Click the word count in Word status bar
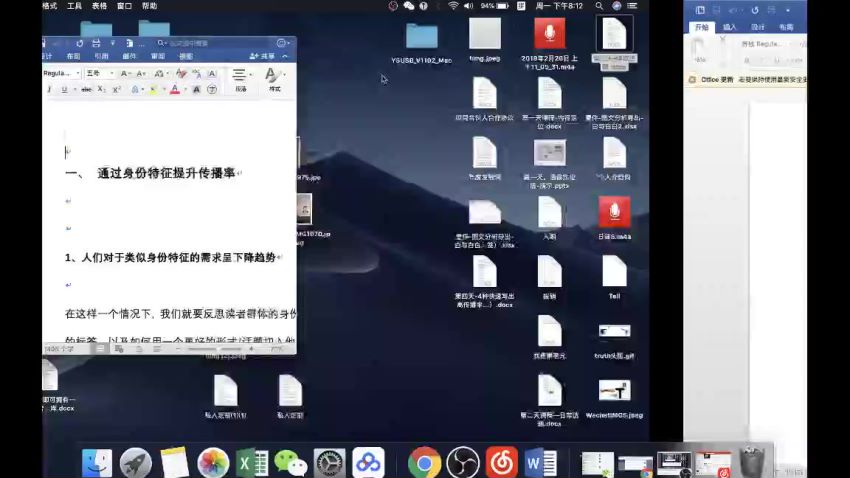850x478 pixels. pyautogui.click(x=59, y=349)
